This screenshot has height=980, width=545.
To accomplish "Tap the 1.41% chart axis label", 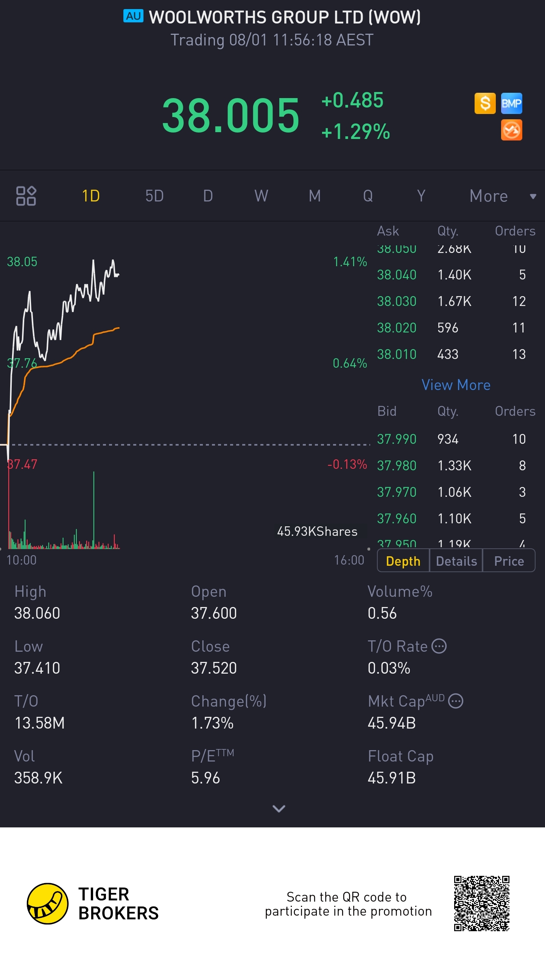I will [x=350, y=262].
